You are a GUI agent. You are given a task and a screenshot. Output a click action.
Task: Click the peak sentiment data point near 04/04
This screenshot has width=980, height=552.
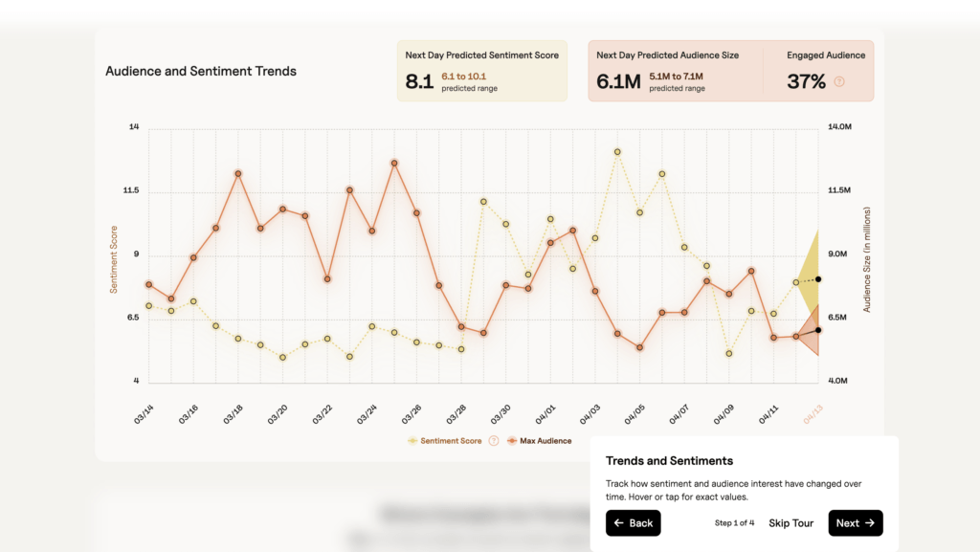[x=615, y=150]
